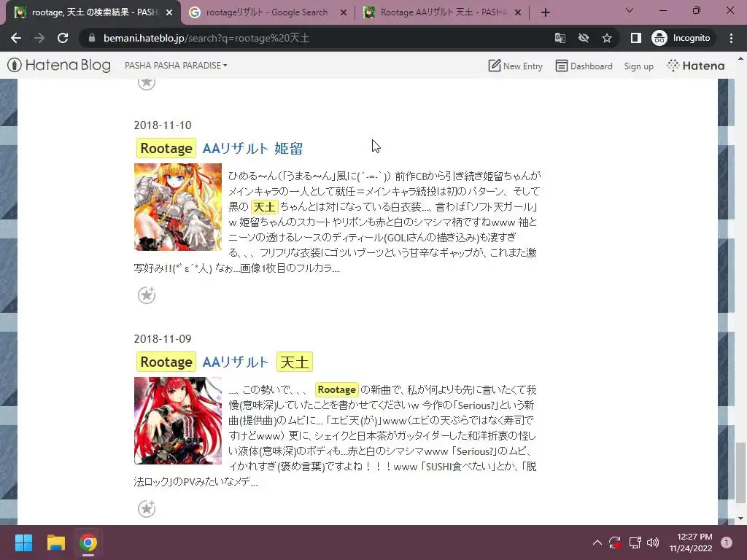
Task: Click the 2018-11-09 date text
Action: (163, 338)
